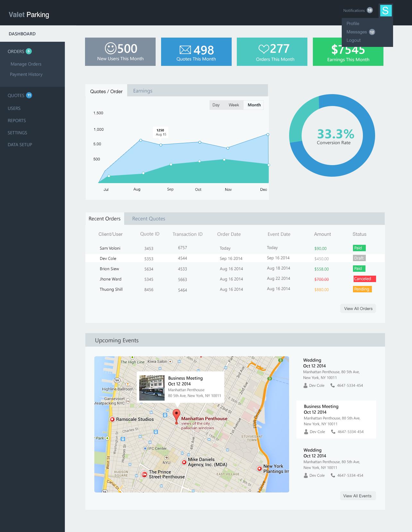Screen dimensions: 412x532
Task: Expand the QUOTES sidebar section
Action: tap(16, 95)
